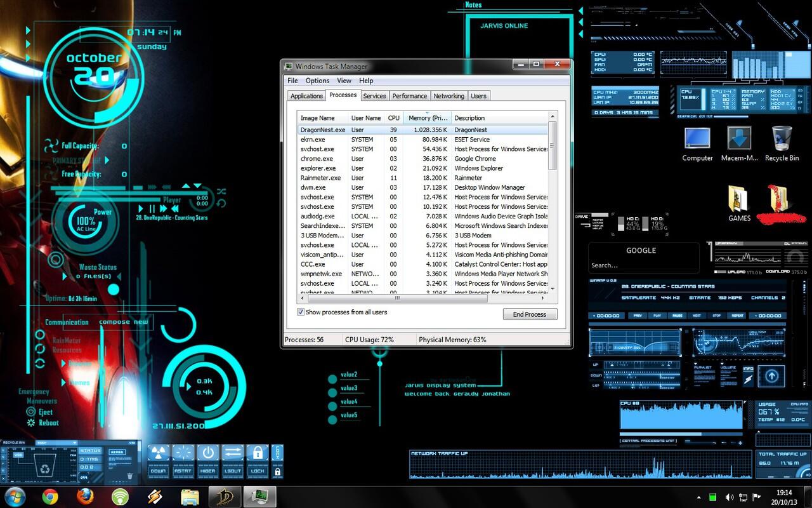
Task: Click NEXT in the music widget
Action: 697,315
